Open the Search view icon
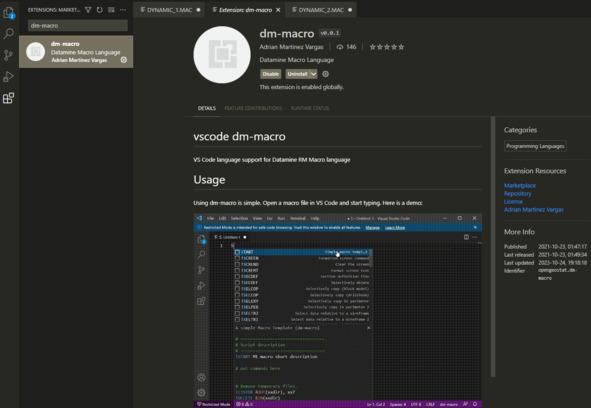The width and height of the screenshot is (591, 408). 9,34
